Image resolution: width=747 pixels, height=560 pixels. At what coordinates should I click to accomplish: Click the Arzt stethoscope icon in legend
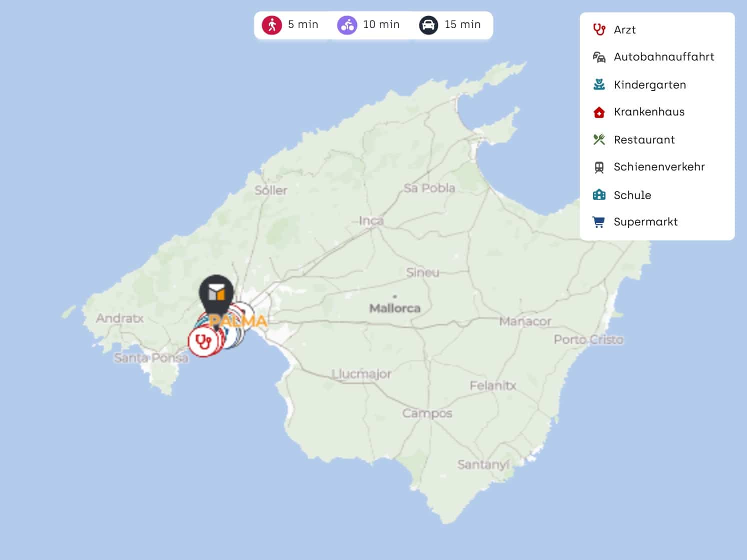(599, 29)
